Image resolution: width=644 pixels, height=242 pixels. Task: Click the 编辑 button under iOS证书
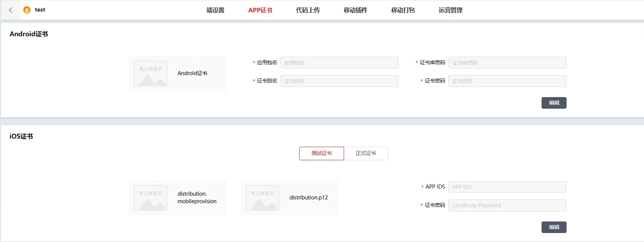[x=554, y=227]
